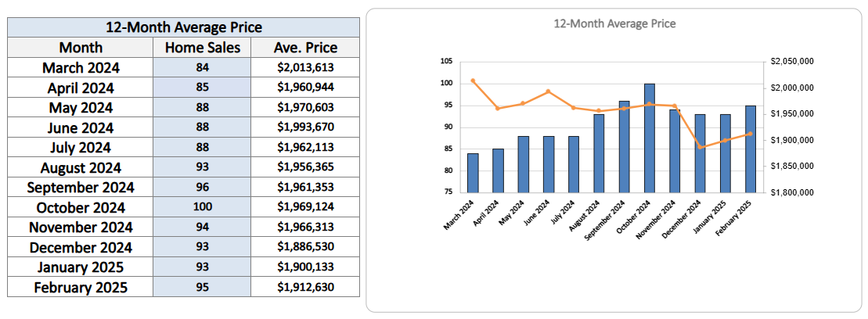The width and height of the screenshot is (868, 319).
Task: Select the 'July 2024' table cell
Action: pyautogui.click(x=81, y=148)
